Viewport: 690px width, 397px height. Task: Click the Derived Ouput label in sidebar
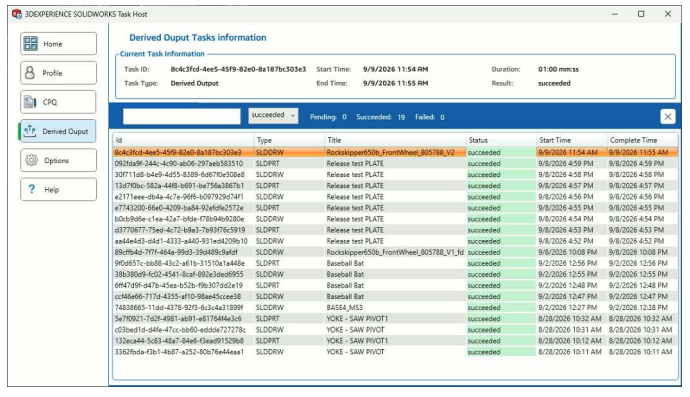(x=65, y=131)
